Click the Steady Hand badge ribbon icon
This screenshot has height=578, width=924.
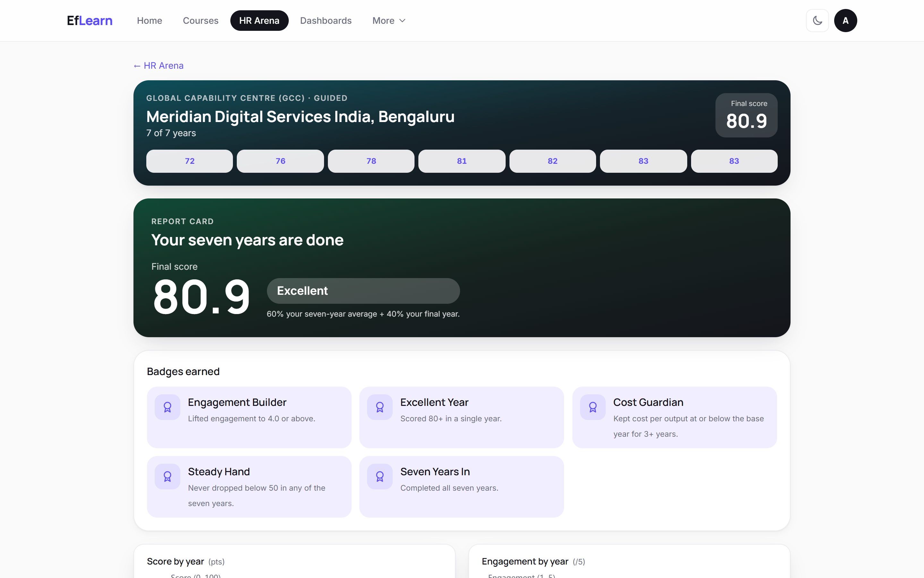[x=167, y=476]
